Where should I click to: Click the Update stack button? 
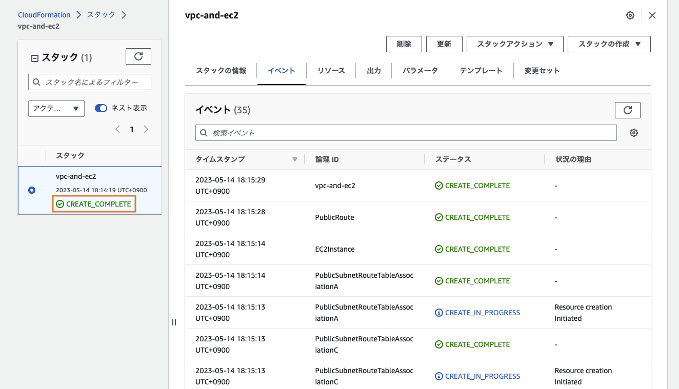point(444,44)
